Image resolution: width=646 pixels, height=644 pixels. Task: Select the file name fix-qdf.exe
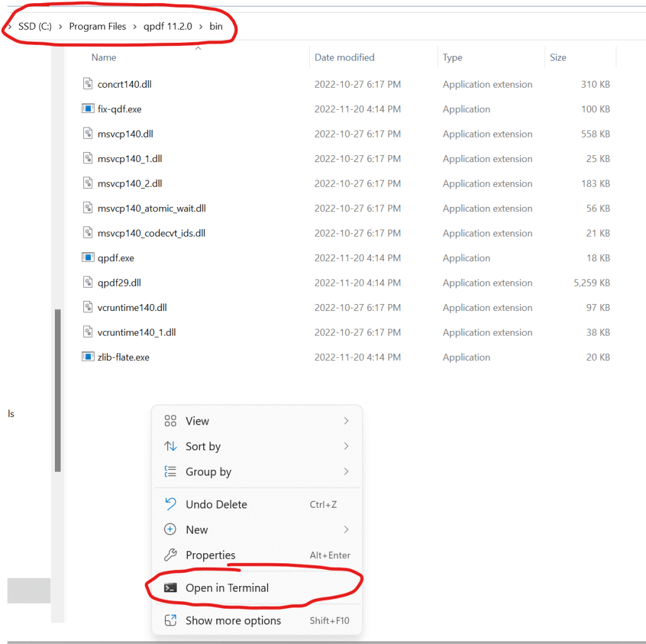[119, 109]
